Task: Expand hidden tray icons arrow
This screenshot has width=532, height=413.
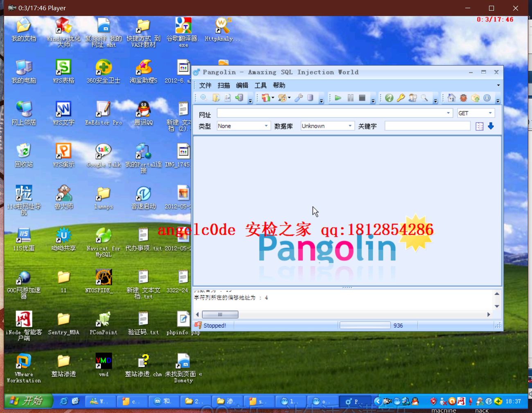Action: click(377, 401)
